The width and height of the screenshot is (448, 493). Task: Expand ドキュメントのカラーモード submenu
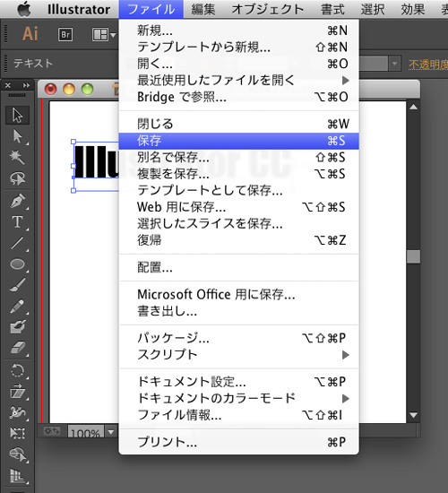pos(238,398)
